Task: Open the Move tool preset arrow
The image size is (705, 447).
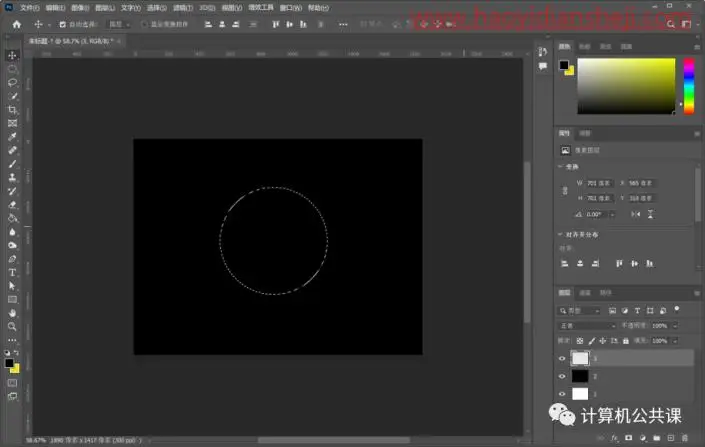Action: point(49,25)
